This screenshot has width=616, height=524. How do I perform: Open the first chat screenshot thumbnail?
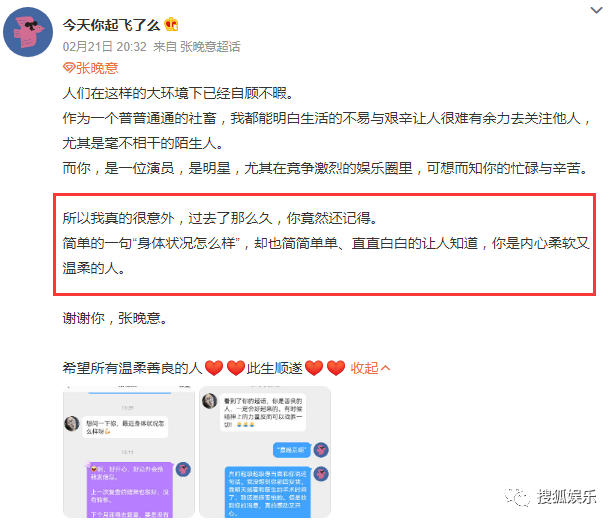click(x=129, y=452)
